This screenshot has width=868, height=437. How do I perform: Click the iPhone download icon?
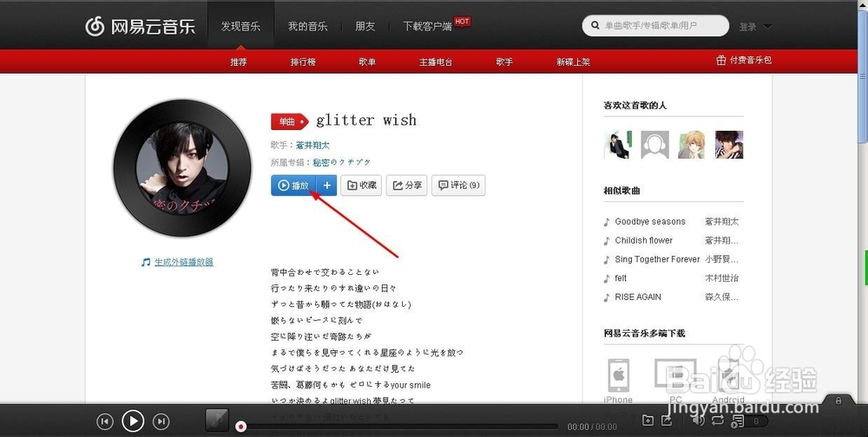(618, 375)
